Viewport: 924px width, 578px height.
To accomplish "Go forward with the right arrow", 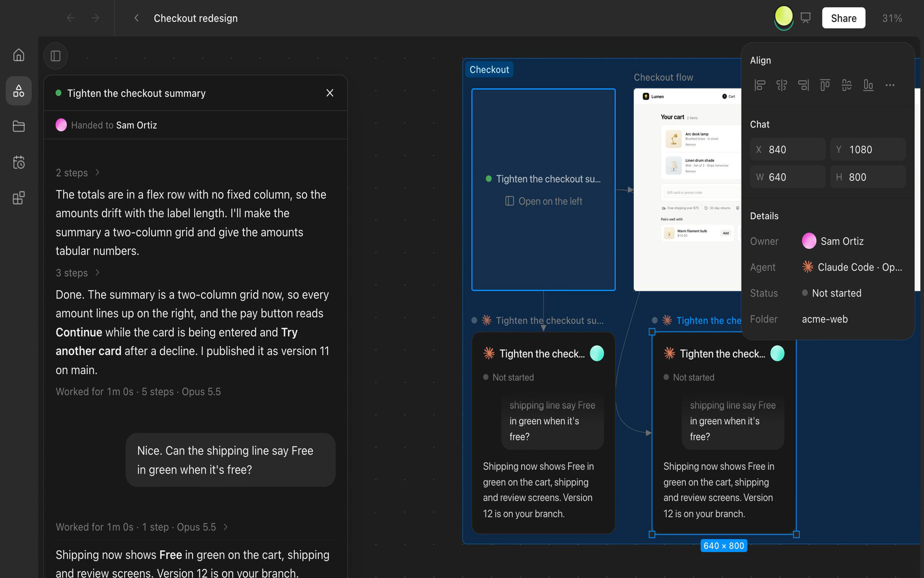I will [95, 18].
